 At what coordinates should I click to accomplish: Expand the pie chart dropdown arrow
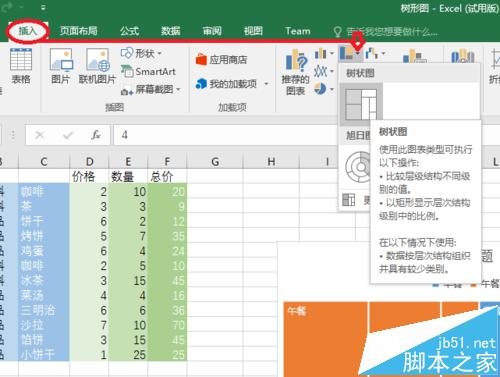tap(332, 89)
